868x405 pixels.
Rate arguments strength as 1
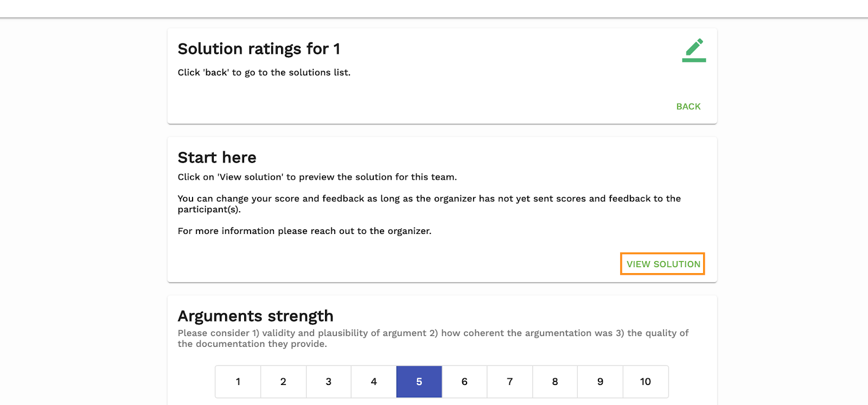(238, 382)
